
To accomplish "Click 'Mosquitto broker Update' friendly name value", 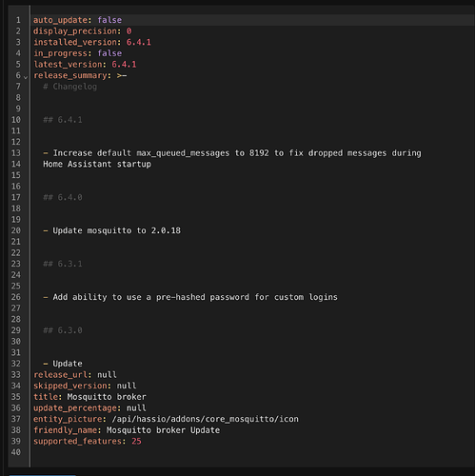I will (x=163, y=430).
